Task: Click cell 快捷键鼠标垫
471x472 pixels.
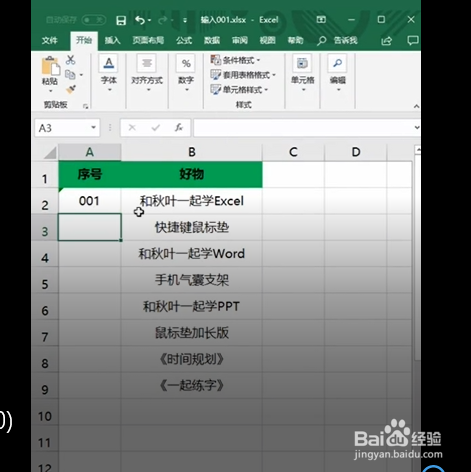Action: (x=192, y=227)
